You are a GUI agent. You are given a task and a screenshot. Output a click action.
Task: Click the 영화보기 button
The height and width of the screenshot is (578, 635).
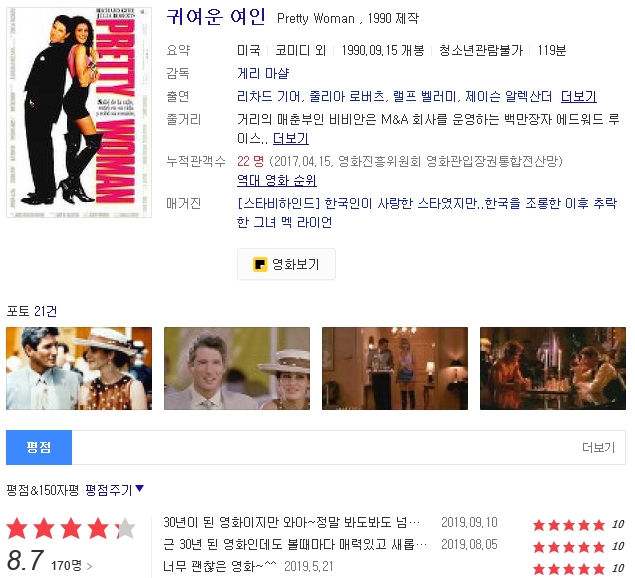coord(286,265)
